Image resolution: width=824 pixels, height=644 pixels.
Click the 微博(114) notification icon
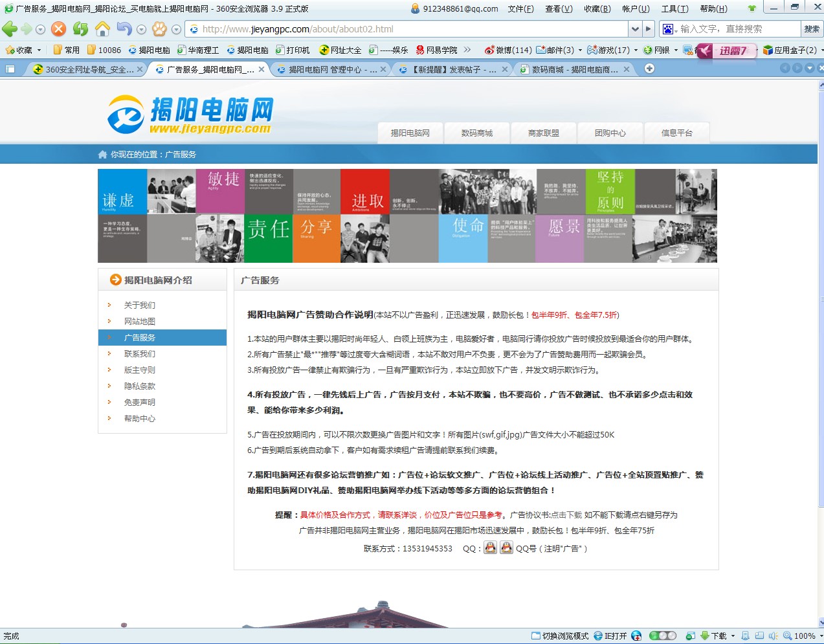(x=508, y=50)
